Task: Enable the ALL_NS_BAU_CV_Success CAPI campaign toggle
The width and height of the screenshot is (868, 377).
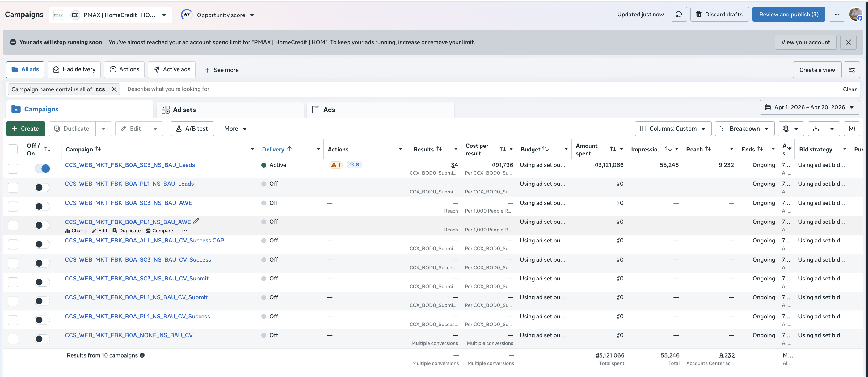Action: click(x=42, y=244)
